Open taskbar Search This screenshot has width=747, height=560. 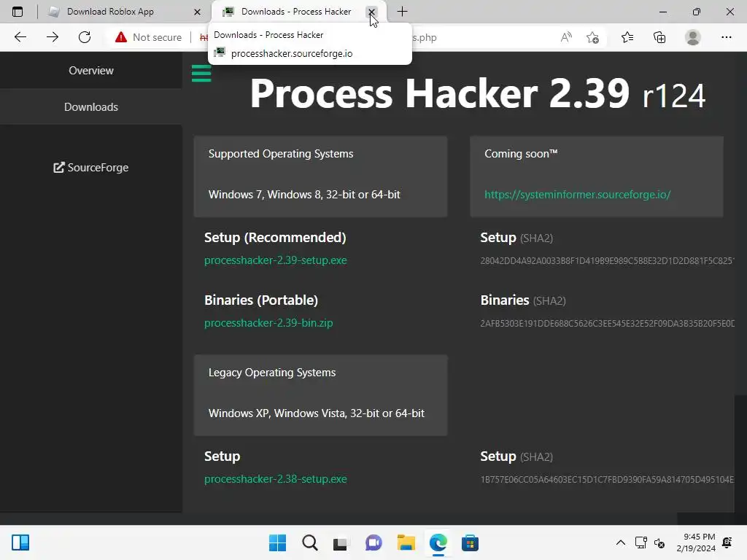(x=309, y=542)
